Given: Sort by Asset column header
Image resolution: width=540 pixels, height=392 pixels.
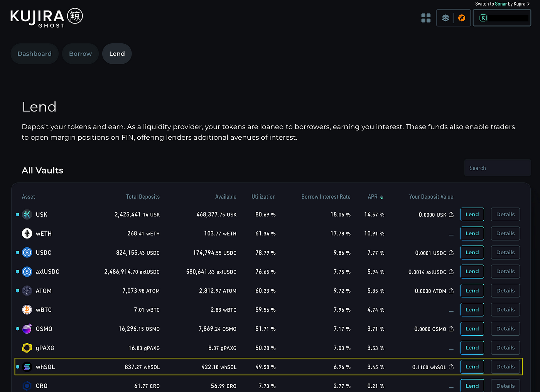Looking at the screenshot, I should point(29,197).
